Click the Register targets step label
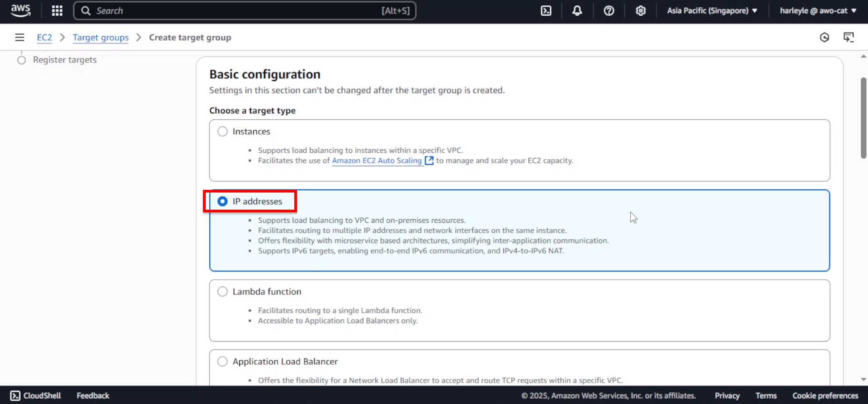 (65, 60)
